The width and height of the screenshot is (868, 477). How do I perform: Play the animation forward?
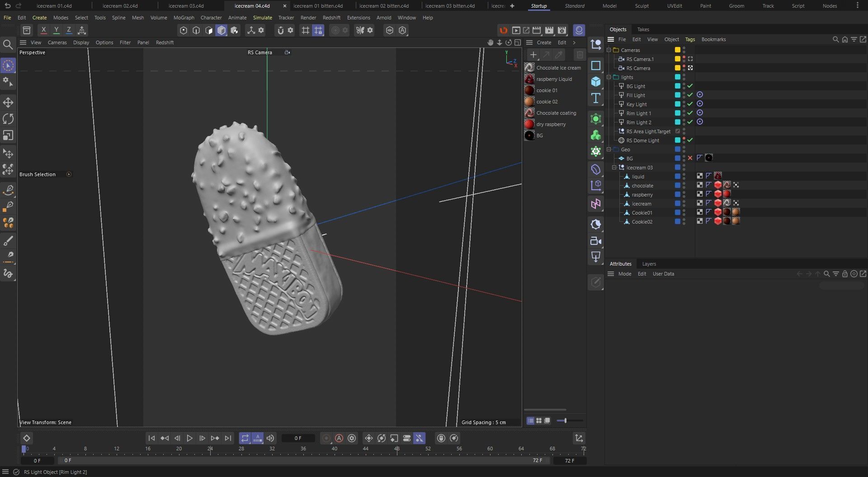pyautogui.click(x=190, y=438)
